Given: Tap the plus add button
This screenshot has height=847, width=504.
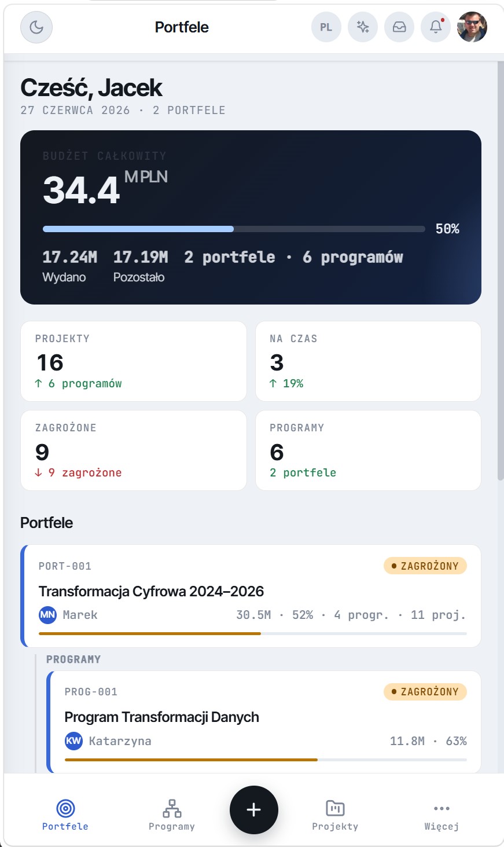Looking at the screenshot, I should 254,810.
